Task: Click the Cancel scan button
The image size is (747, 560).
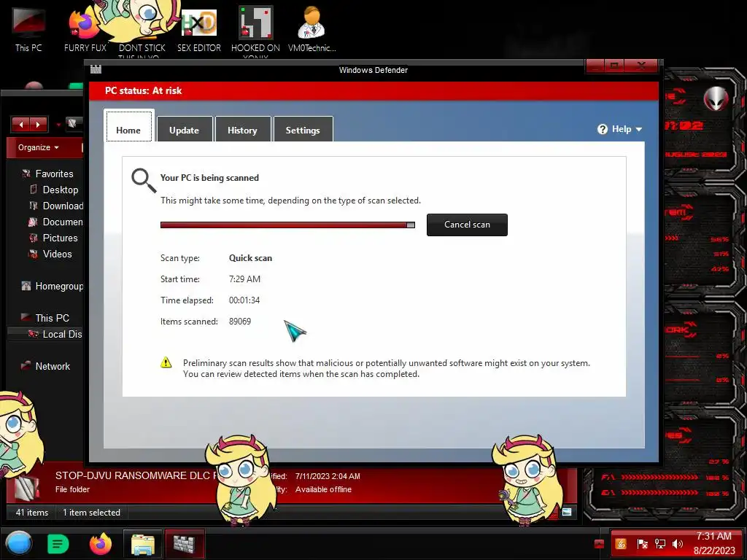Action: [x=467, y=225]
